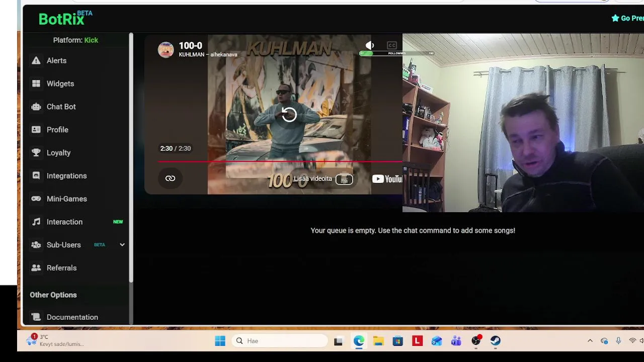Copy video link with chain icon
644x362 pixels.
(x=170, y=178)
